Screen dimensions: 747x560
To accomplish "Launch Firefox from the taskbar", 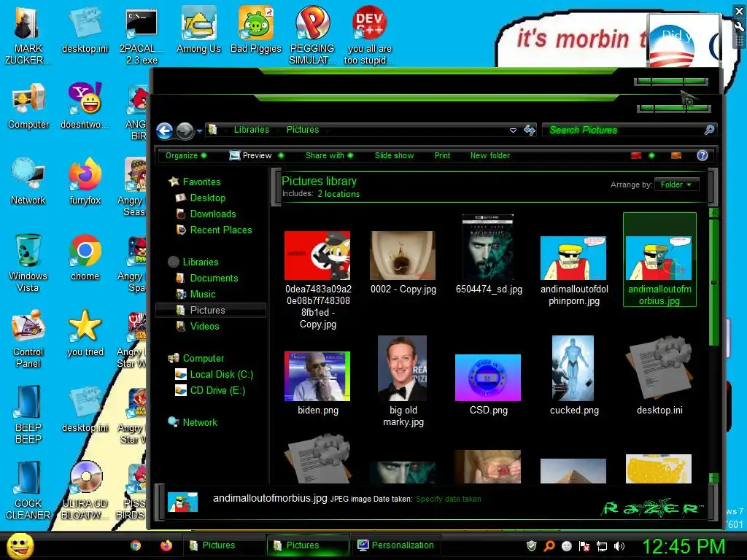I will (x=166, y=545).
